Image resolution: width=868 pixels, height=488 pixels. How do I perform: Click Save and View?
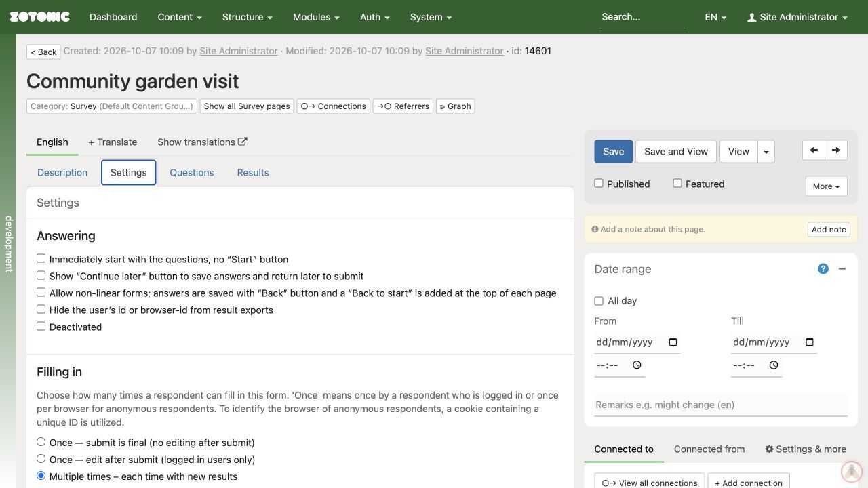tap(676, 152)
